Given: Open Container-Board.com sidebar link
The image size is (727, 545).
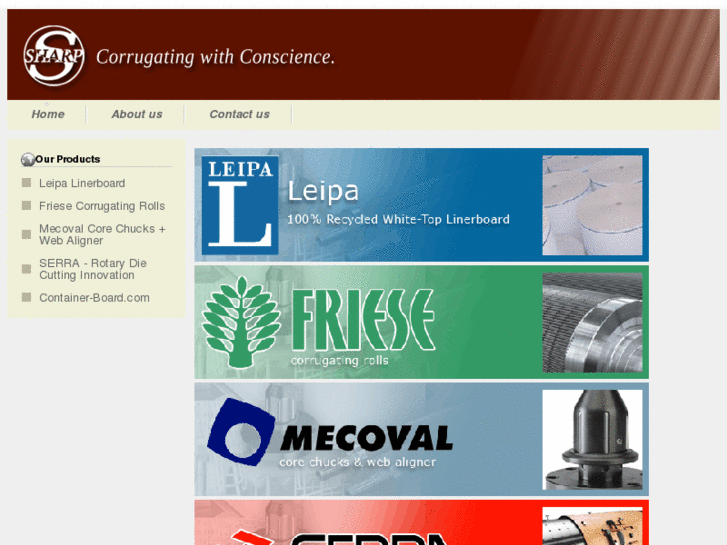Looking at the screenshot, I should pyautogui.click(x=94, y=298).
